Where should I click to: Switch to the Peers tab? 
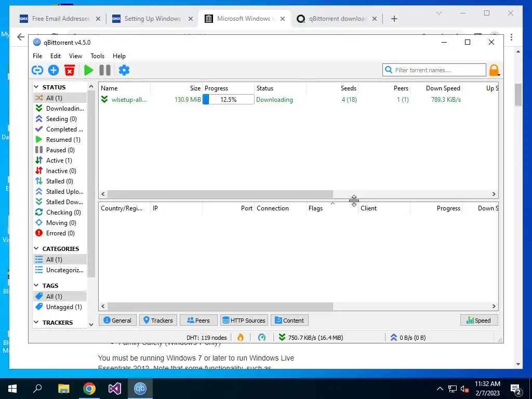tap(198, 320)
